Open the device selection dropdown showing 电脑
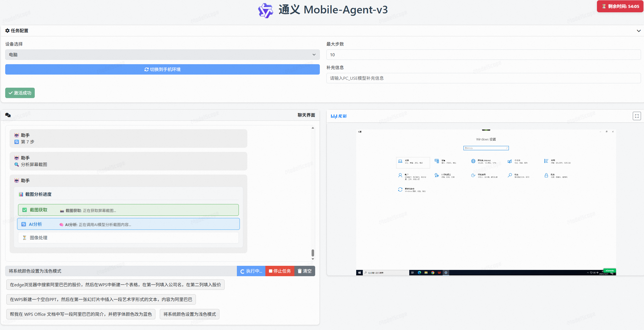This screenshot has width=644, height=330. coord(162,55)
